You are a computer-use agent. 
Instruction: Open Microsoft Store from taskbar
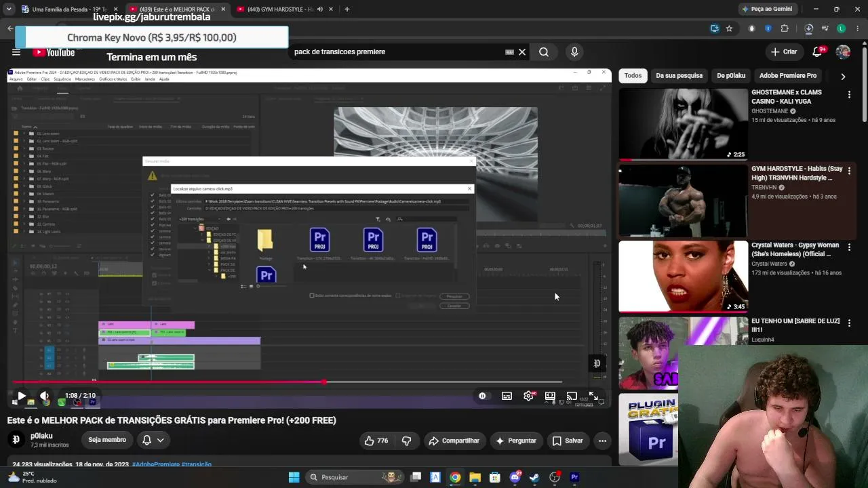click(495, 477)
